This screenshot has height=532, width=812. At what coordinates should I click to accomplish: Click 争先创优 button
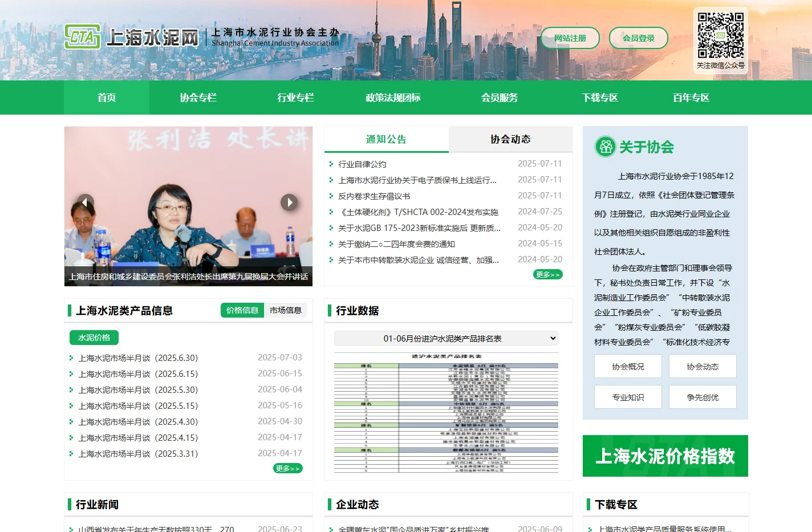point(703,397)
